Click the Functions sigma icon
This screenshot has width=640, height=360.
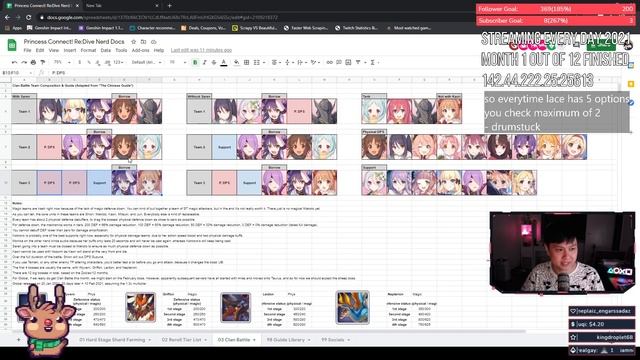(373, 62)
